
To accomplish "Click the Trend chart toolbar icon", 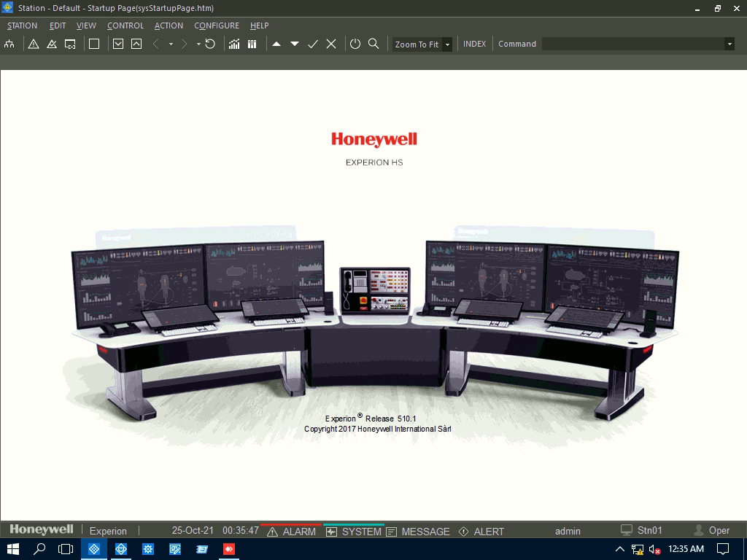I will click(x=234, y=44).
